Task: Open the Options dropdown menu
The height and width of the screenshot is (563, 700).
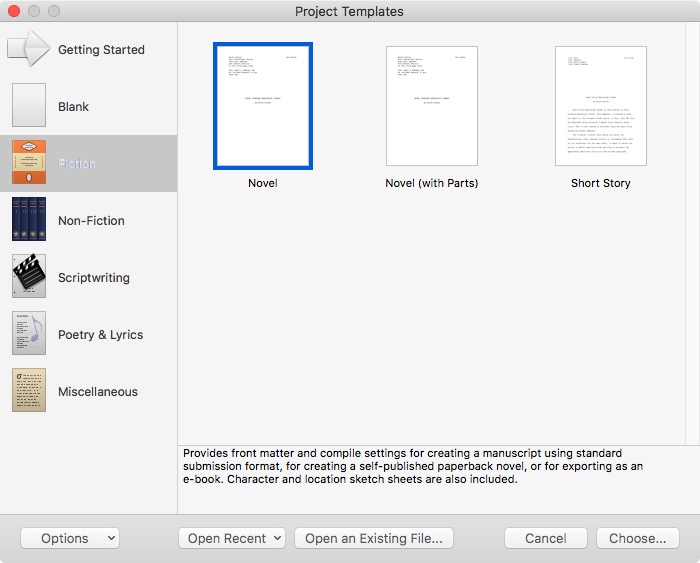Action: pos(69,538)
